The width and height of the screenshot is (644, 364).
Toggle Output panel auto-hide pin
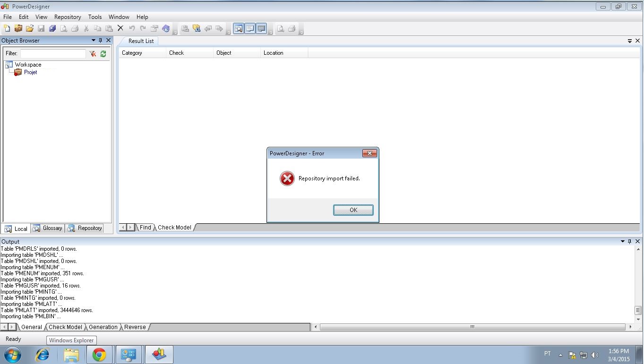[x=629, y=241]
